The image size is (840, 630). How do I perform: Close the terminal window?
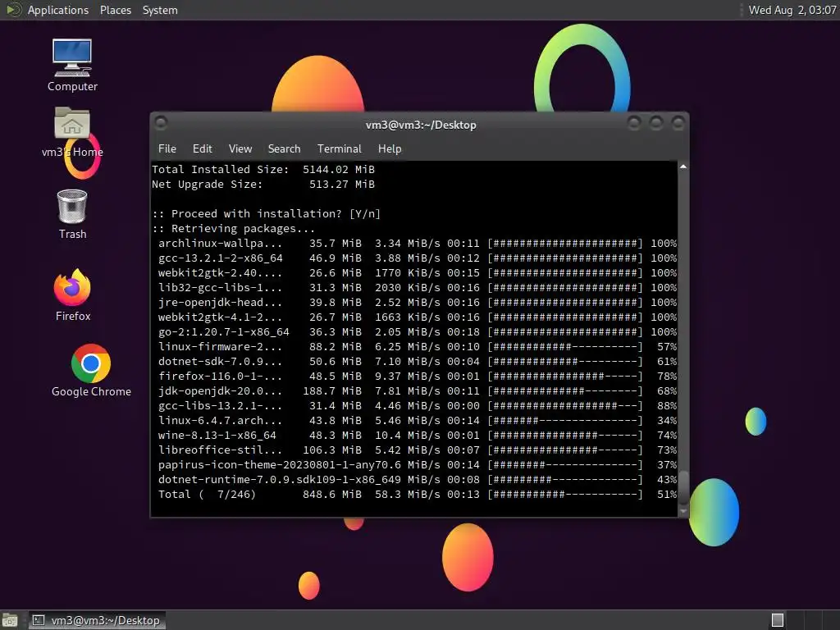click(x=678, y=124)
